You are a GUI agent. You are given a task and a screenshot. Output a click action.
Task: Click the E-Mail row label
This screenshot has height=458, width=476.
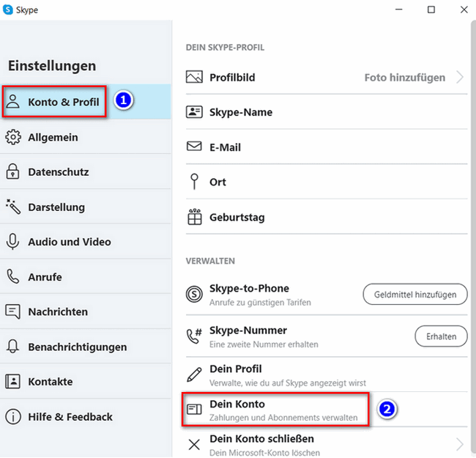225,147
